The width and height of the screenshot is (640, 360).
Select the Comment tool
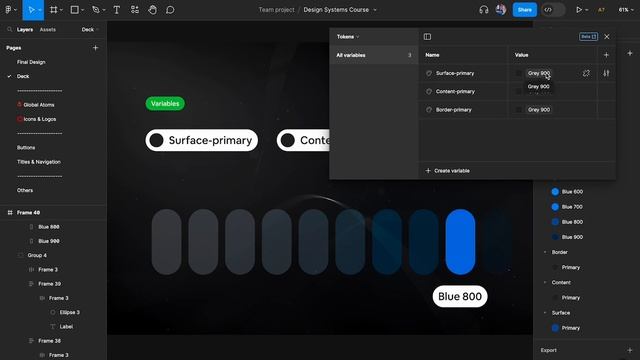pos(170,10)
